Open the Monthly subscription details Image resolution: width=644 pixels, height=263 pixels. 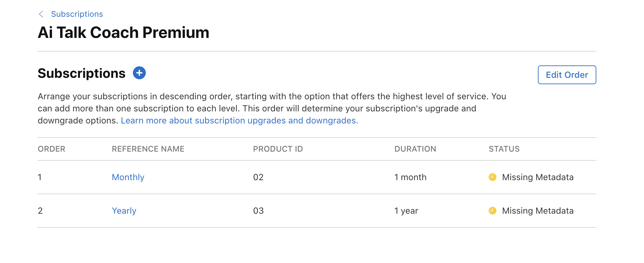[x=128, y=177]
